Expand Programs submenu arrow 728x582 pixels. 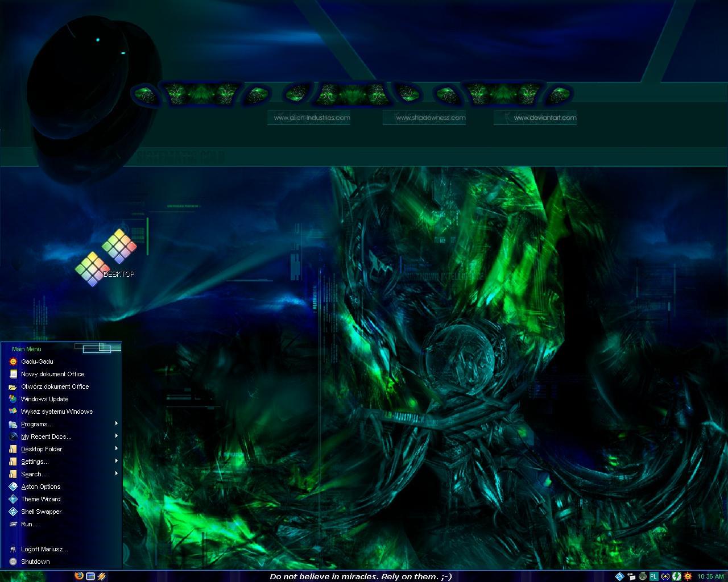(116, 423)
